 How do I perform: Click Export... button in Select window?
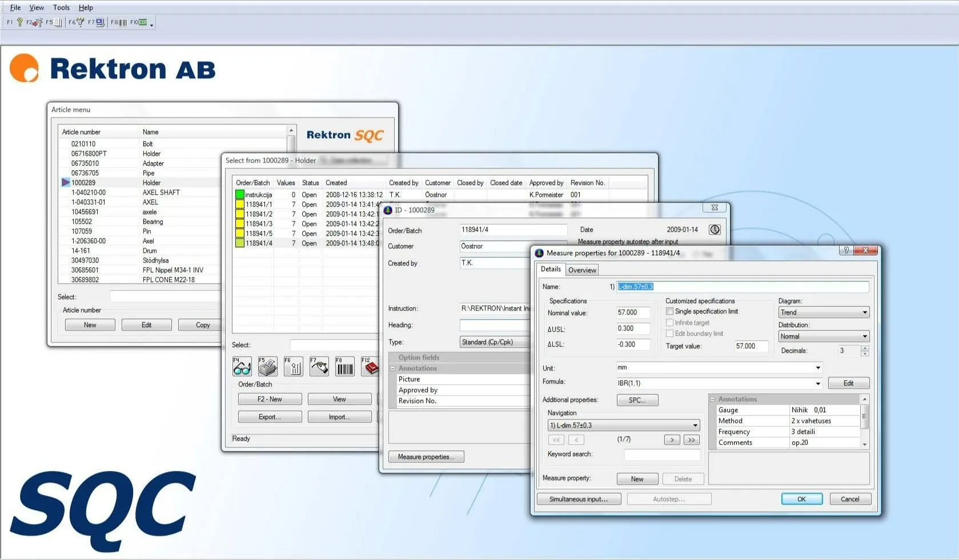coord(270,417)
